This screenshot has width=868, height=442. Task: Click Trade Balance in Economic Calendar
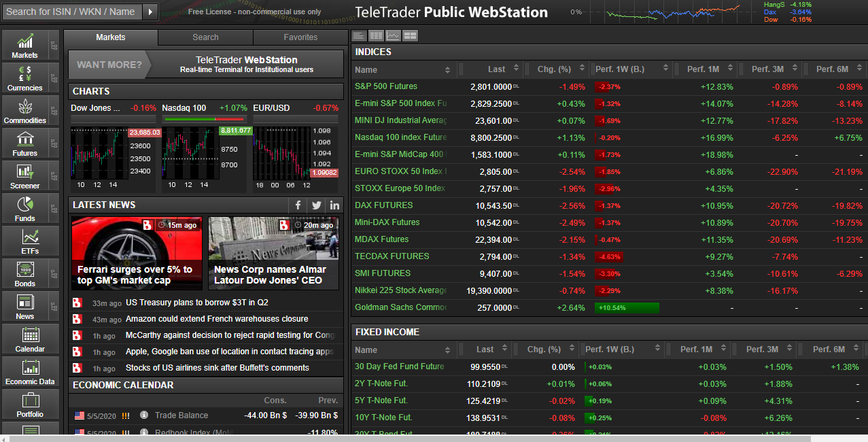coord(181,415)
